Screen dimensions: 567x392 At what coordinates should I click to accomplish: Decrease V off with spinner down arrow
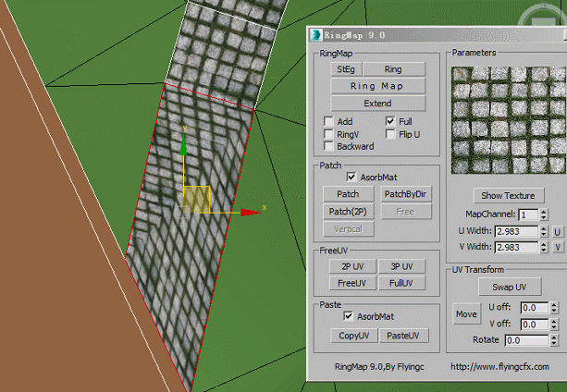point(554,327)
